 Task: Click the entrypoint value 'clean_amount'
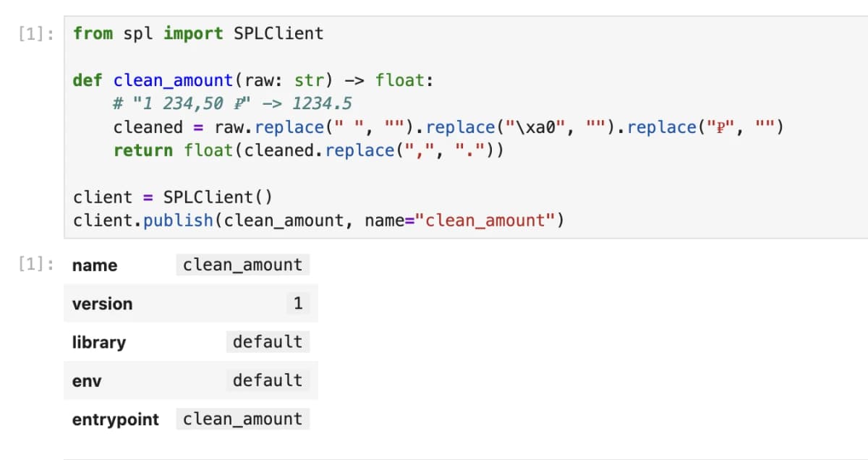[242, 419]
